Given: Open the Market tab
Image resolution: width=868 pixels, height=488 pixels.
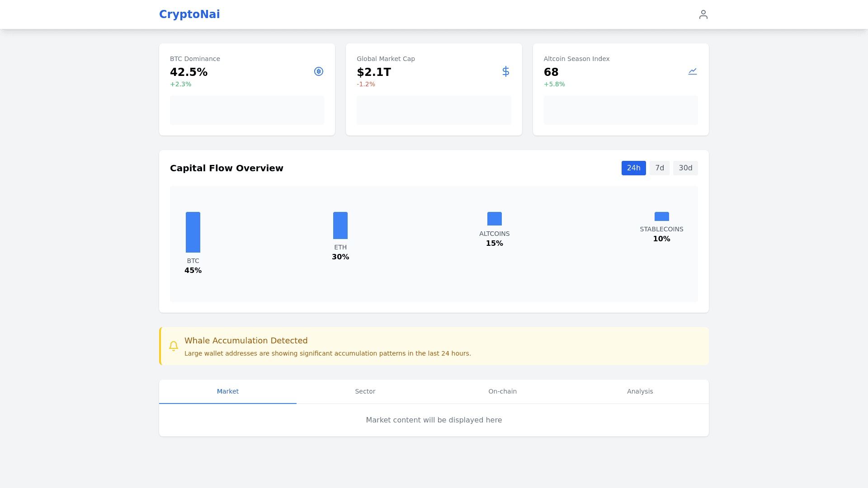Looking at the screenshot, I should [228, 391].
